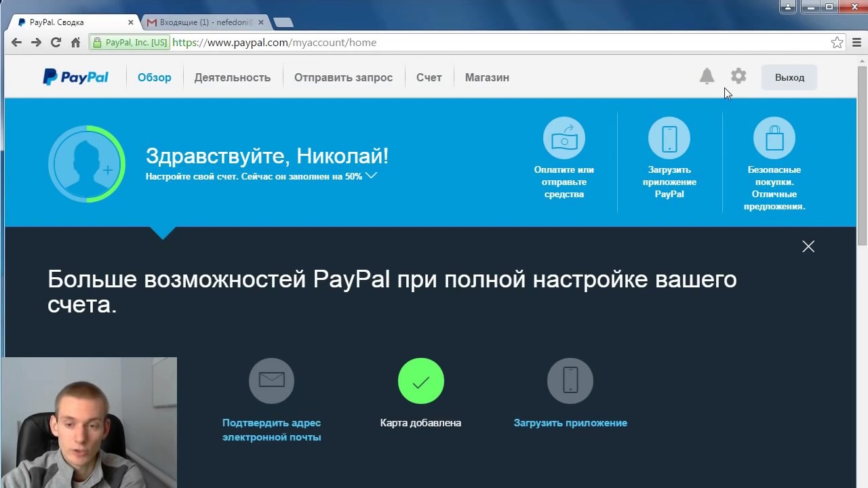Click the webcam video overlay
Viewport: 868px width, 488px height.
pyautogui.click(x=89, y=422)
